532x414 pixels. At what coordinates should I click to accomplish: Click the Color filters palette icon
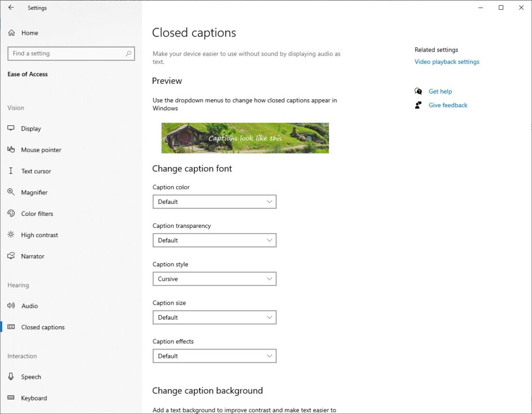(11, 214)
